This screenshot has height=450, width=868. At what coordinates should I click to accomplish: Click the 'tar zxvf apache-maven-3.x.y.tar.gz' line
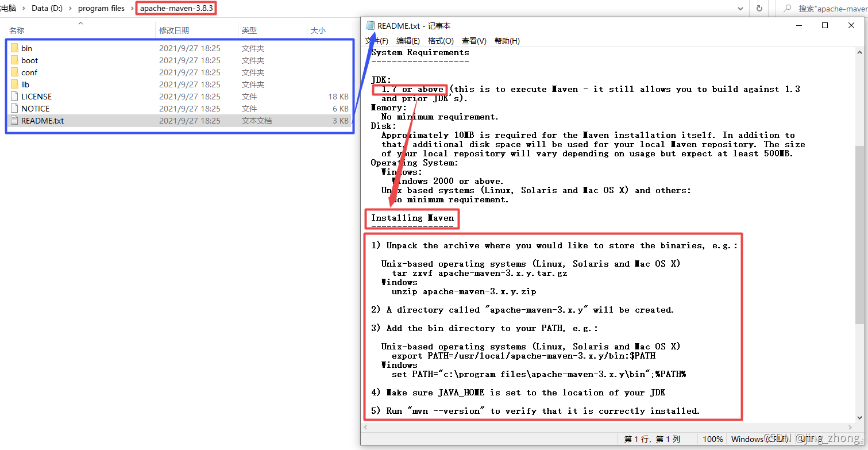pos(480,273)
